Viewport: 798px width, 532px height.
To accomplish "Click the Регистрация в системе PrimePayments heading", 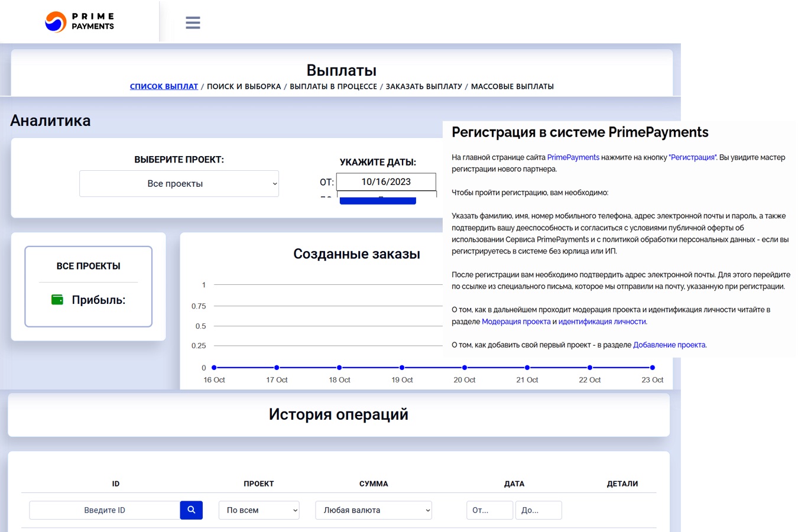I will 580,132.
